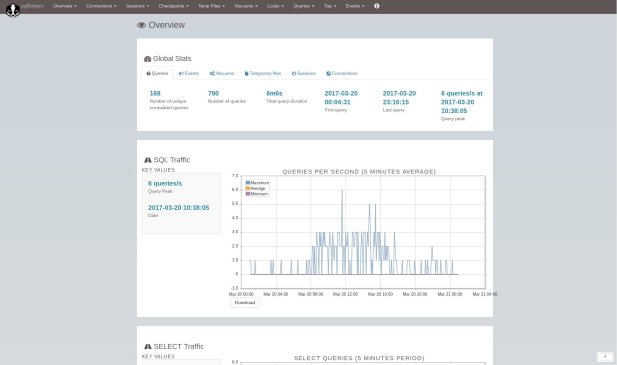The height and width of the screenshot is (365, 617).
Task: Click the Download button under the SQL chart
Action: tap(245, 303)
